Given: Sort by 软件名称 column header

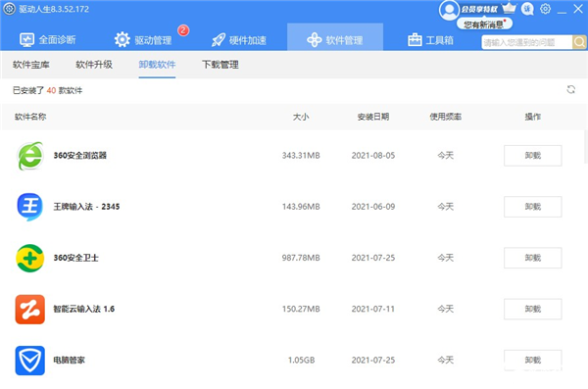Looking at the screenshot, I should pyautogui.click(x=30, y=117).
